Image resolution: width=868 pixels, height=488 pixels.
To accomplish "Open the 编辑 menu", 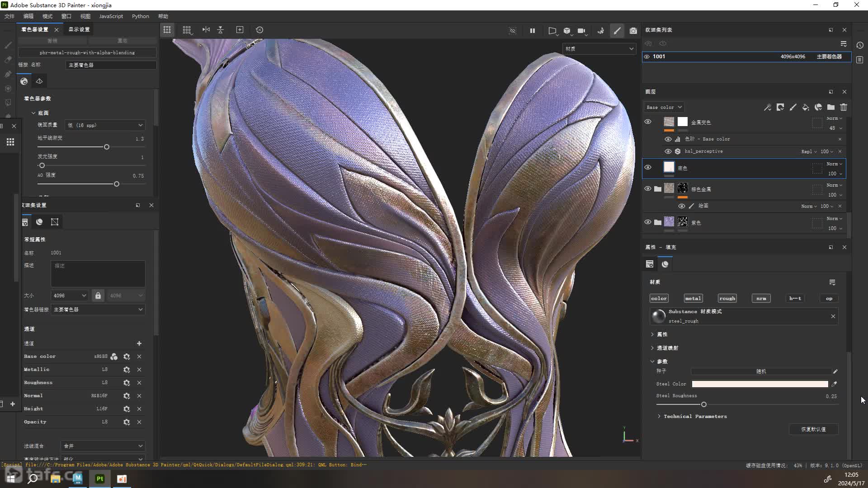I will 28,16.
